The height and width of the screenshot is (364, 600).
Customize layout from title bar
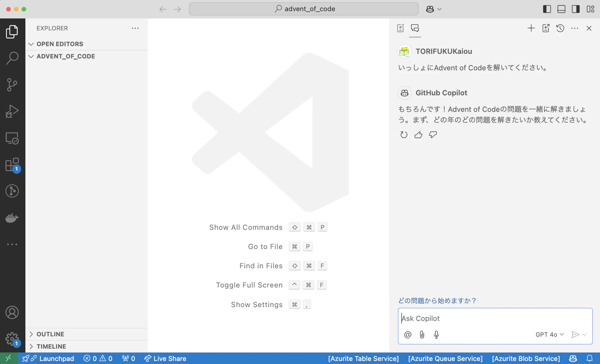(x=590, y=9)
